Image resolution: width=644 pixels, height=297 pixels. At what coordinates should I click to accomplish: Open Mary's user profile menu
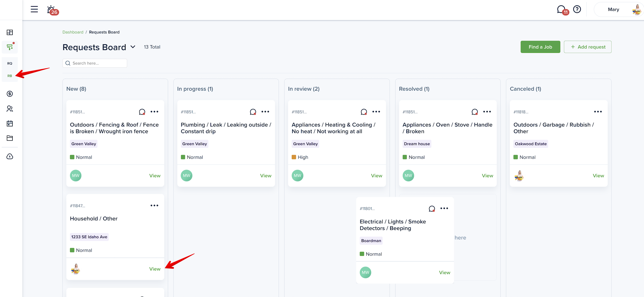pos(619,10)
